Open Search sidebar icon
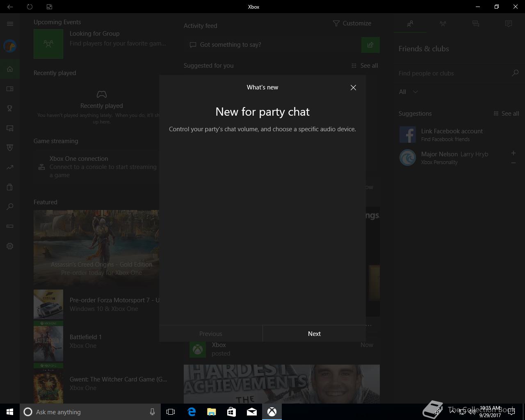The width and height of the screenshot is (525, 420). (x=10, y=207)
